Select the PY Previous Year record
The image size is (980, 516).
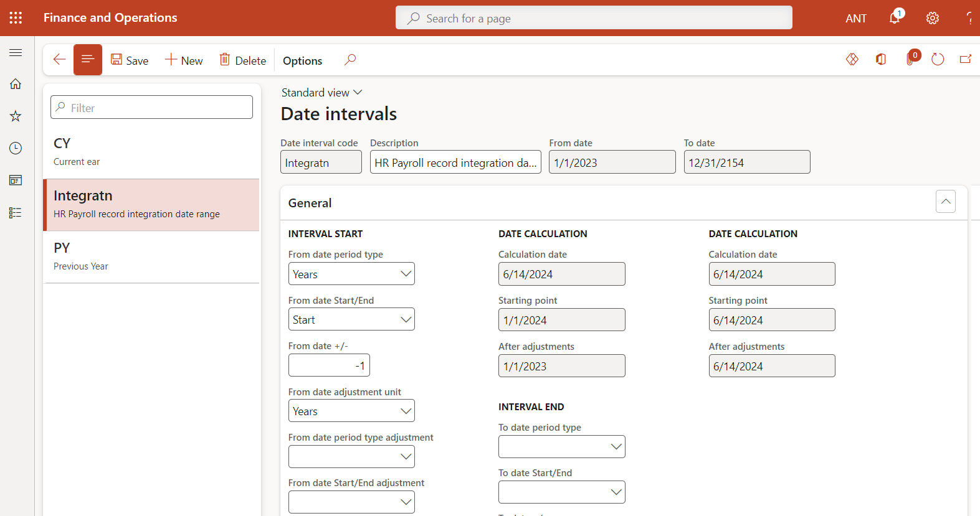[x=151, y=257]
